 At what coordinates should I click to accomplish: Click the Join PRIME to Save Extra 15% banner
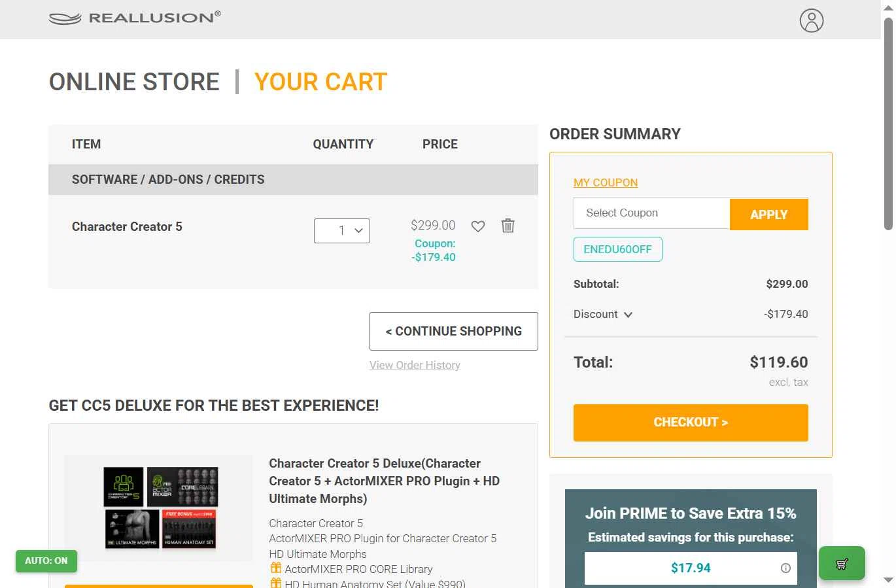coord(691,513)
